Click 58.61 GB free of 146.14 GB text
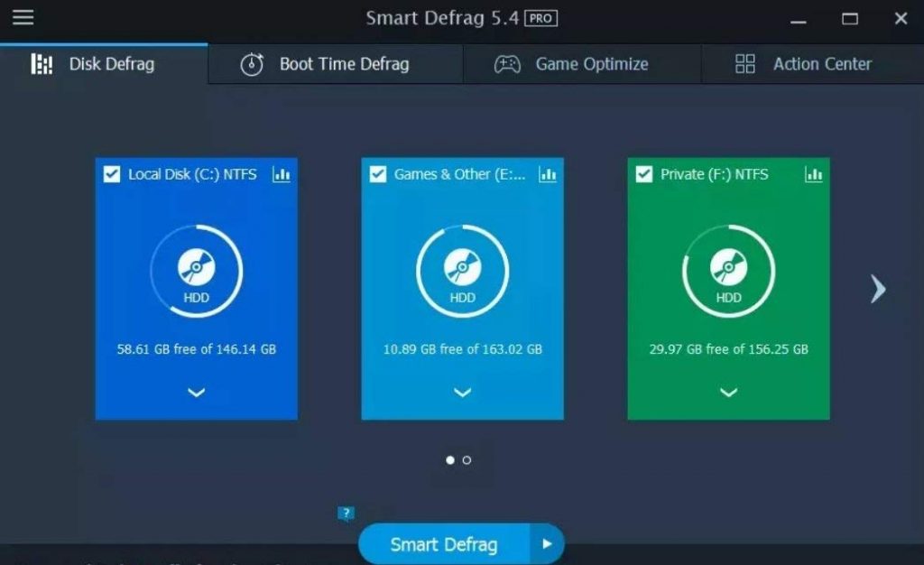This screenshot has height=565, width=924. [x=196, y=349]
